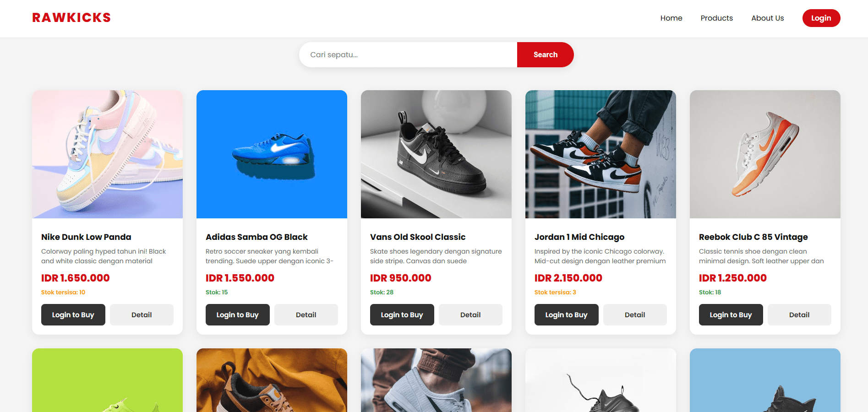Open the Adidas Samba OG Black image
The image size is (868, 412).
pyautogui.click(x=272, y=154)
